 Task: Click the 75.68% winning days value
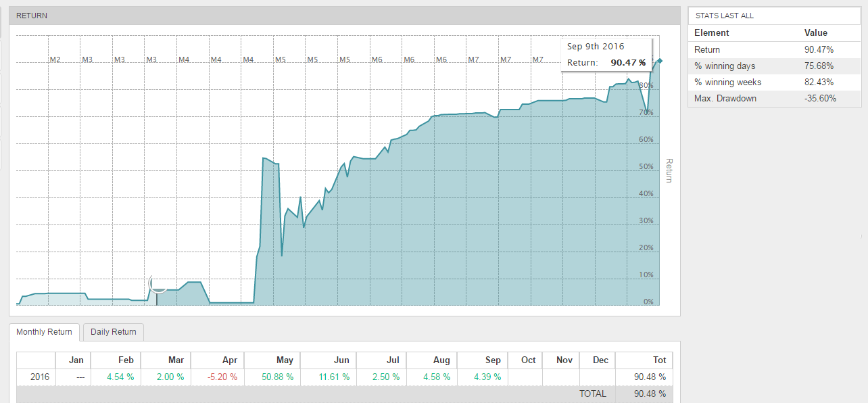[x=819, y=66]
